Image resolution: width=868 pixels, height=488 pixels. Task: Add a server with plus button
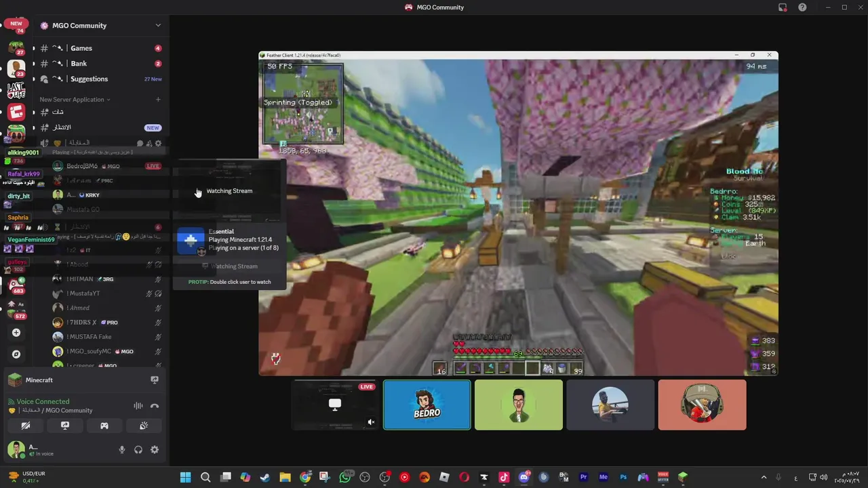click(x=16, y=333)
